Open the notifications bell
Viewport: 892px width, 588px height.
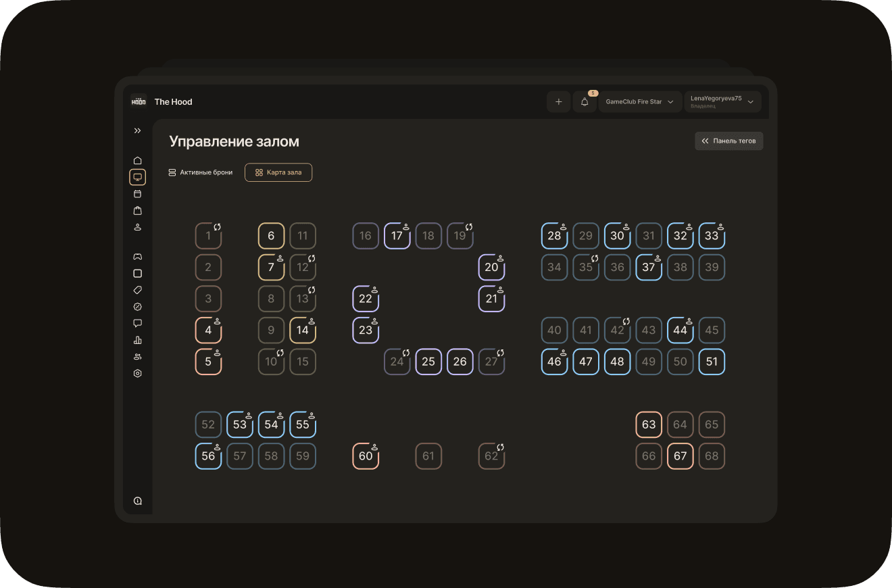click(585, 102)
